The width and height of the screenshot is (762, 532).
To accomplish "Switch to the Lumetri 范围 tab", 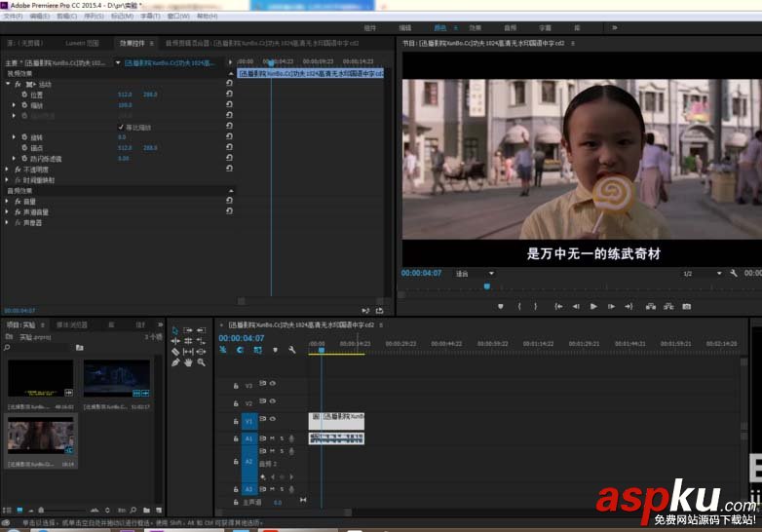I will tap(80, 43).
